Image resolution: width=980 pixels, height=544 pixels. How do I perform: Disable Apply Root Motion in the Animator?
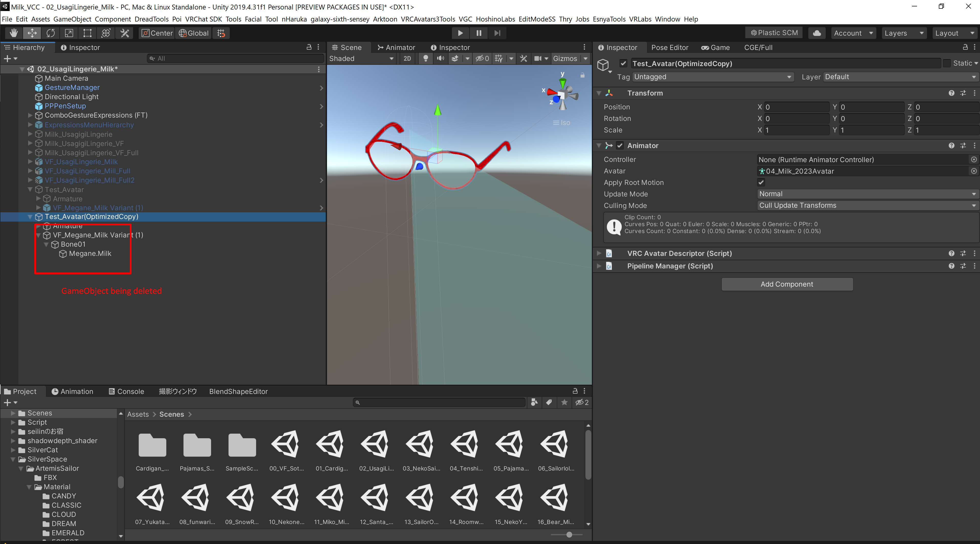coord(761,182)
